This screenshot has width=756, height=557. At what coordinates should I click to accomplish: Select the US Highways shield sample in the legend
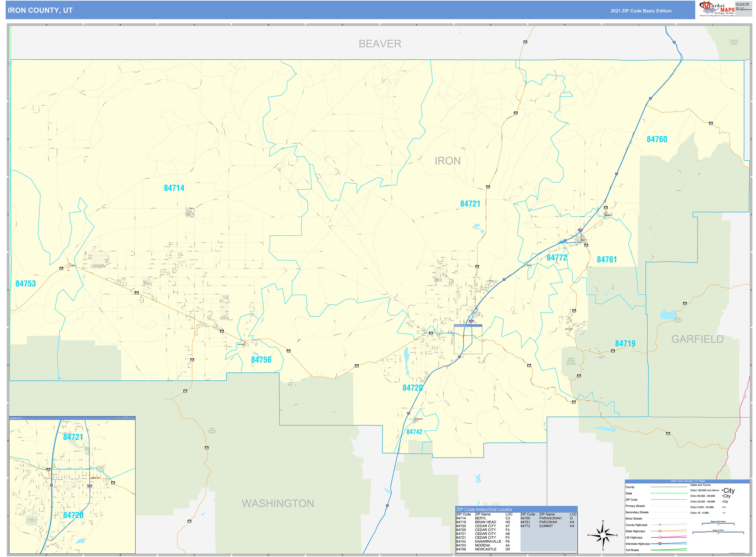tap(660, 538)
